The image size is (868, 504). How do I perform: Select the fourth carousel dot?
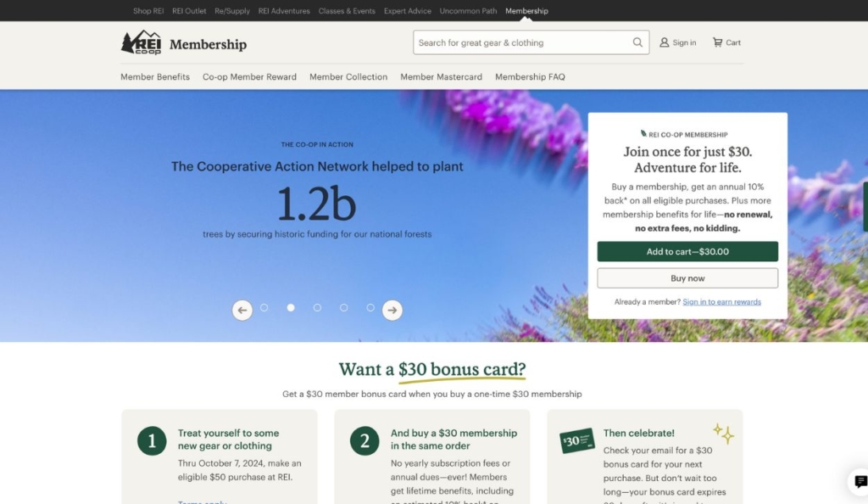(x=344, y=307)
